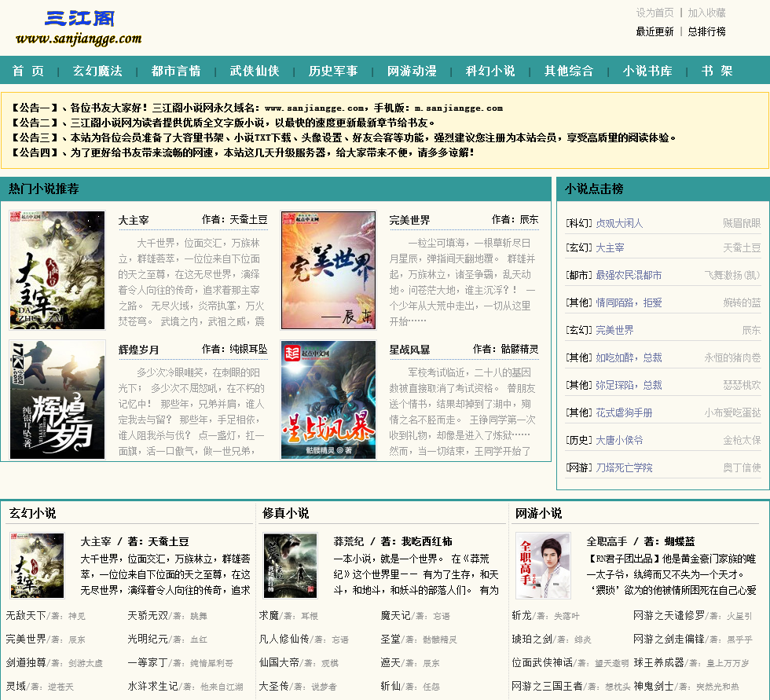
Task: Open 魔天记 in the 修真小说 list
Action: coord(395,615)
